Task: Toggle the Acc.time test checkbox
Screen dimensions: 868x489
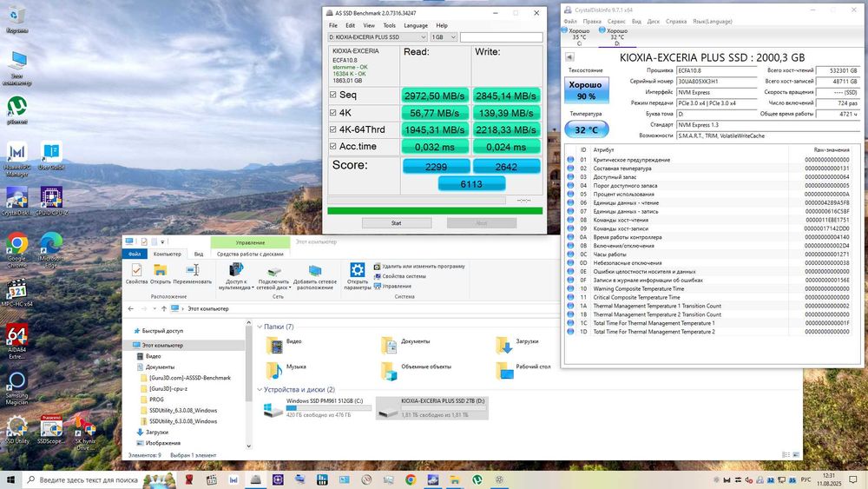Action: [x=332, y=146]
